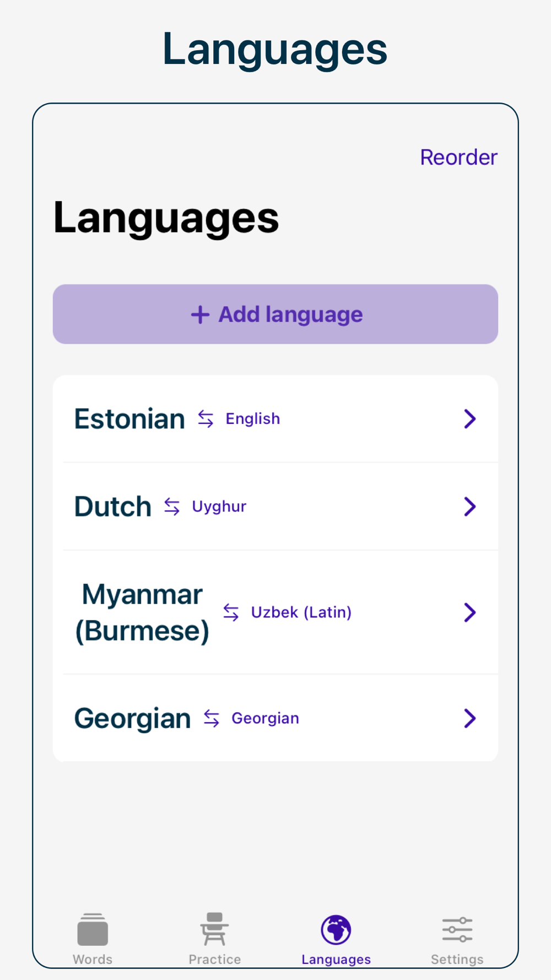Tap the swap arrows beside Dutch
551x980 pixels.
coord(172,507)
